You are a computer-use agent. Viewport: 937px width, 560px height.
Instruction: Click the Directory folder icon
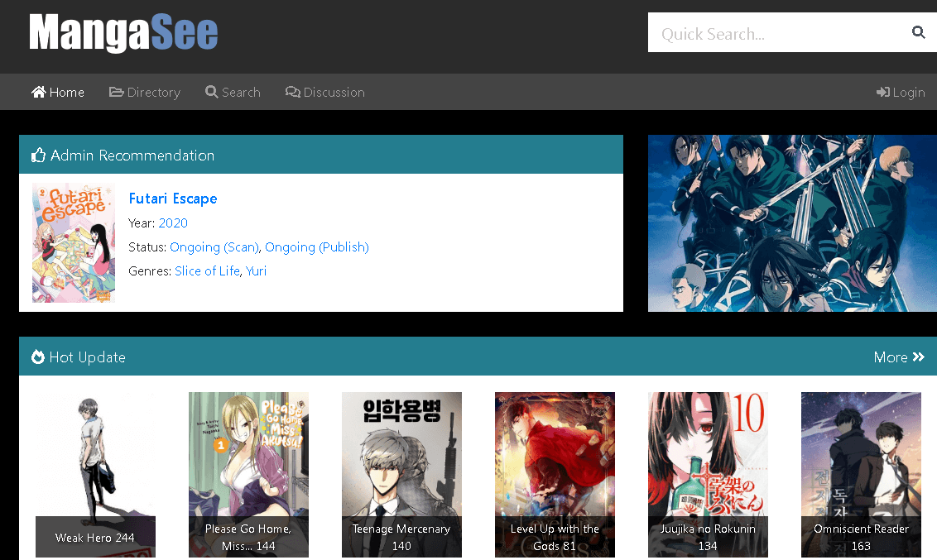click(x=117, y=92)
